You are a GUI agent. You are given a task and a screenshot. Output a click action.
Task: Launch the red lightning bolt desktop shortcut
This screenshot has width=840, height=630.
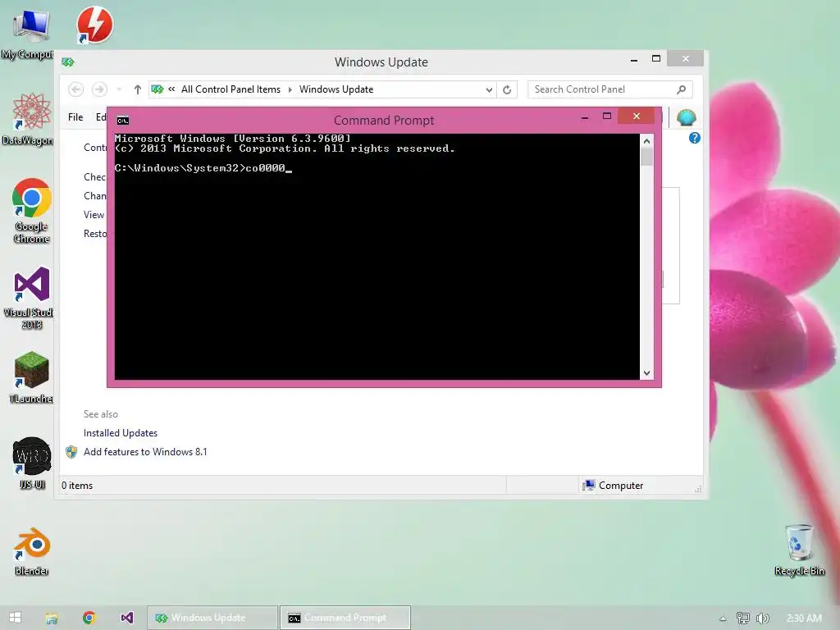coord(95,25)
